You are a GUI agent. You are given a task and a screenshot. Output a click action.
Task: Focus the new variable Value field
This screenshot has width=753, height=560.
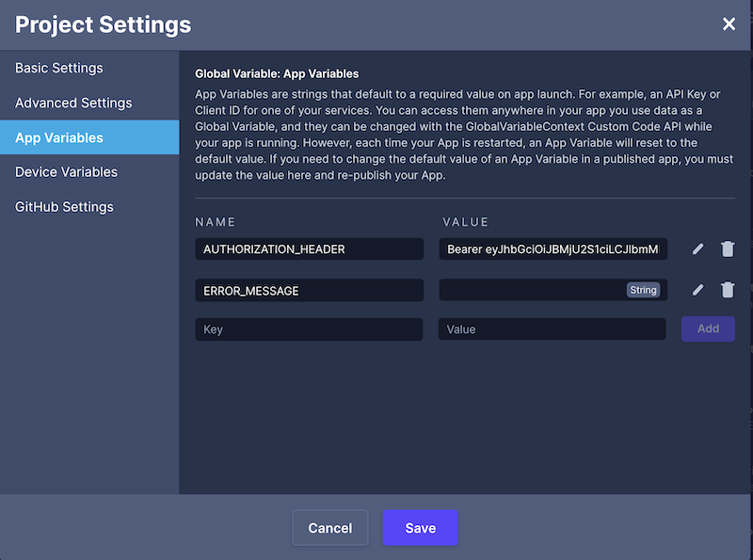click(x=552, y=329)
